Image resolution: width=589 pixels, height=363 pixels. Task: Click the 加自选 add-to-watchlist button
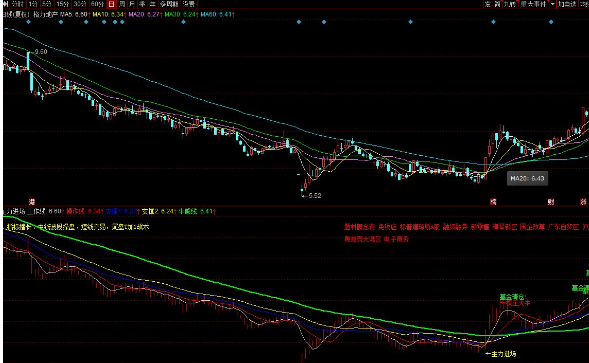tap(567, 4)
